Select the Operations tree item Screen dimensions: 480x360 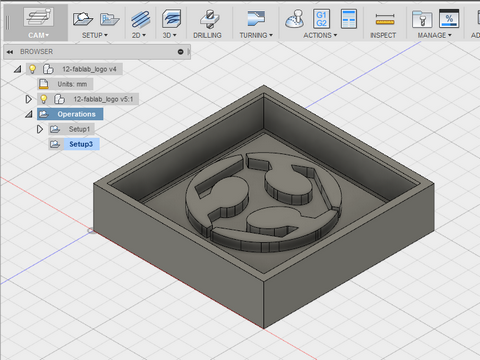76,114
